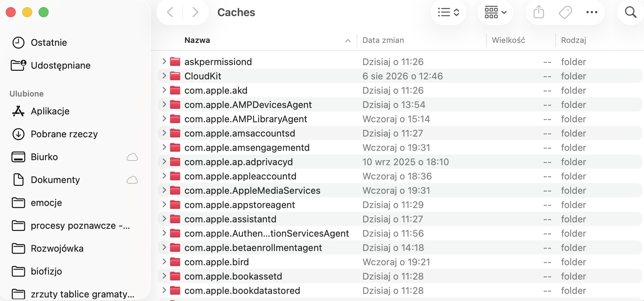Select the com.apple.appleaccountd row name

point(240,176)
